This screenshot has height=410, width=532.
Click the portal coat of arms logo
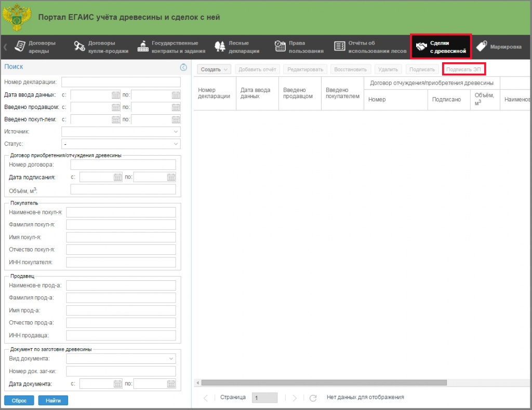pyautogui.click(x=17, y=18)
